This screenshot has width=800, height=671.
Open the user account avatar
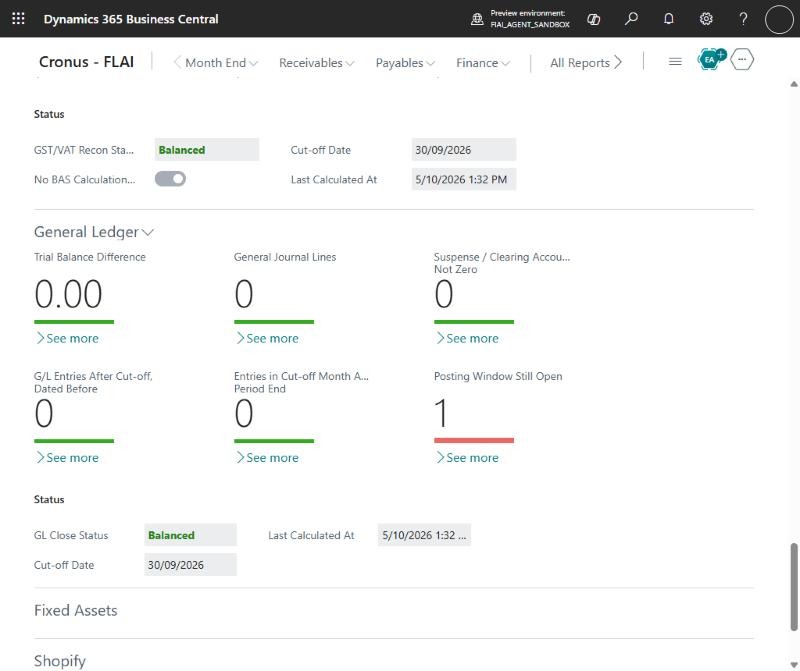click(x=779, y=19)
